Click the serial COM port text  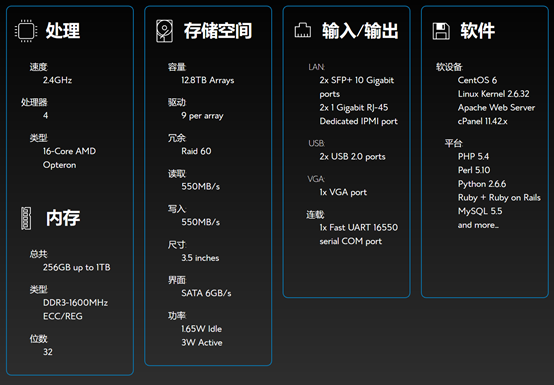[x=350, y=241]
